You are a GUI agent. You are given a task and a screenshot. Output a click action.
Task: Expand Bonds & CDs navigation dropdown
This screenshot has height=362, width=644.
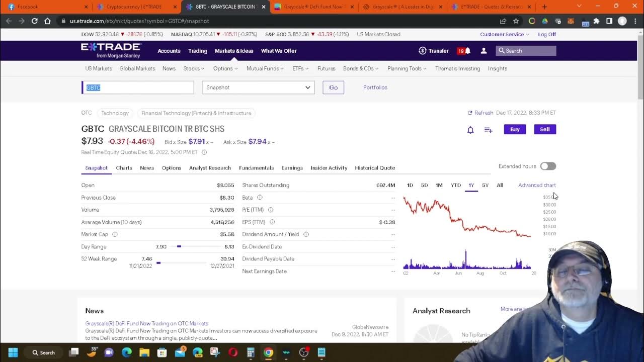click(361, 68)
